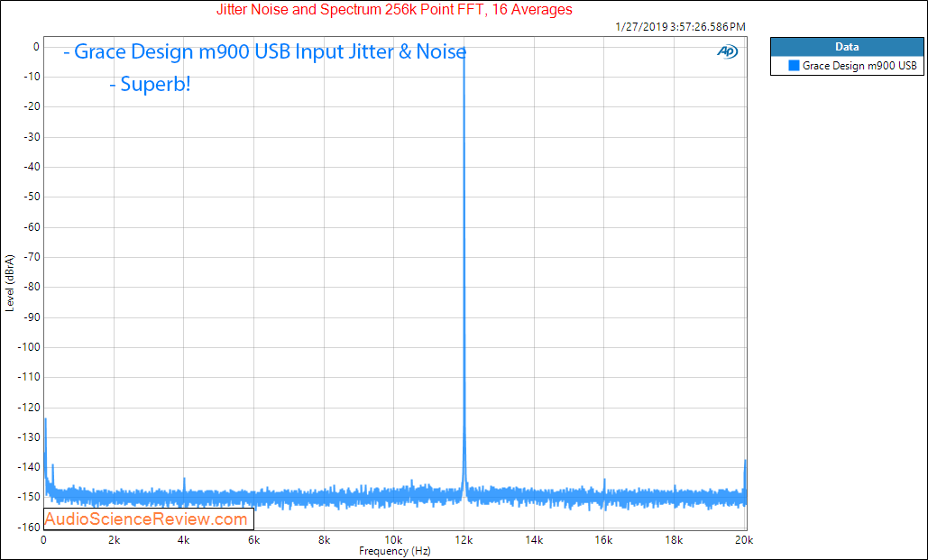This screenshot has height=560, width=928.
Task: Click the -120 level axis label
Action: pyautogui.click(x=30, y=407)
